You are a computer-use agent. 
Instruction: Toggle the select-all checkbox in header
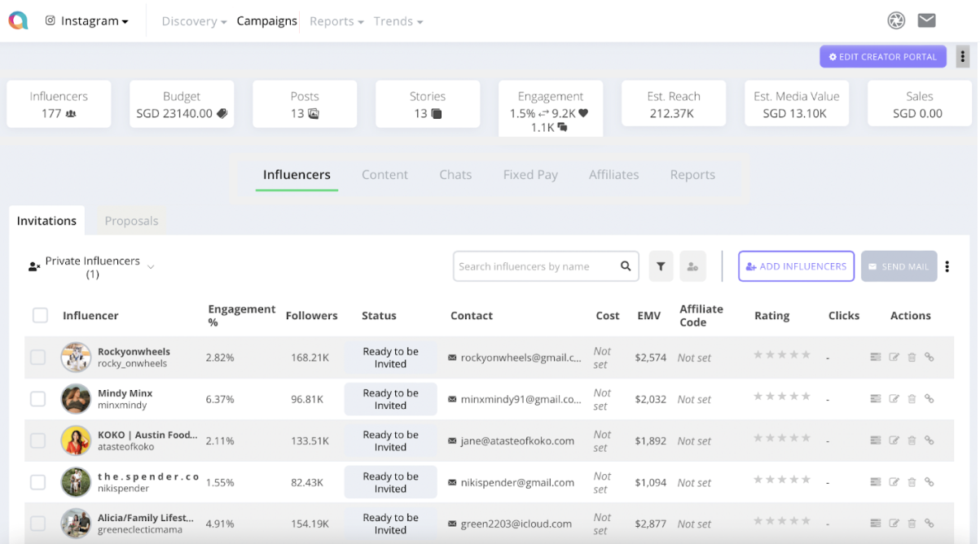coord(40,315)
